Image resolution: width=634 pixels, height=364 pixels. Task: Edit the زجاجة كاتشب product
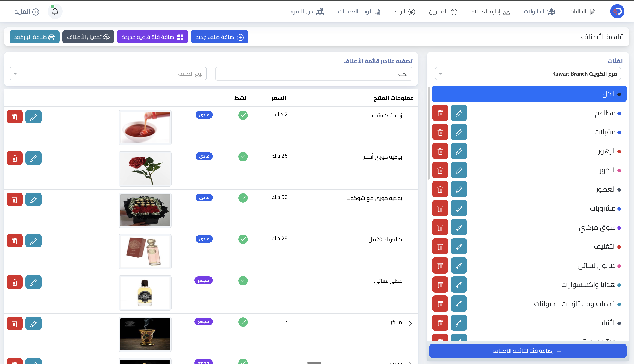(x=33, y=117)
